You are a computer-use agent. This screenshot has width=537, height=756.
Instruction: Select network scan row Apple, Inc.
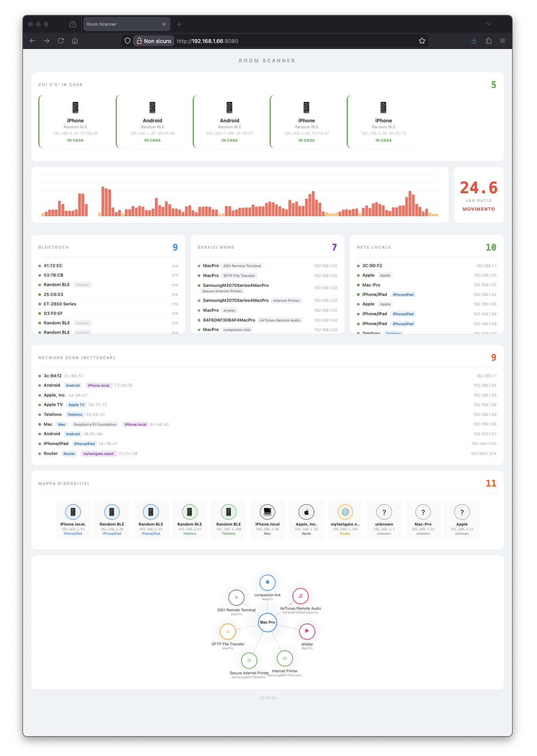267,395
